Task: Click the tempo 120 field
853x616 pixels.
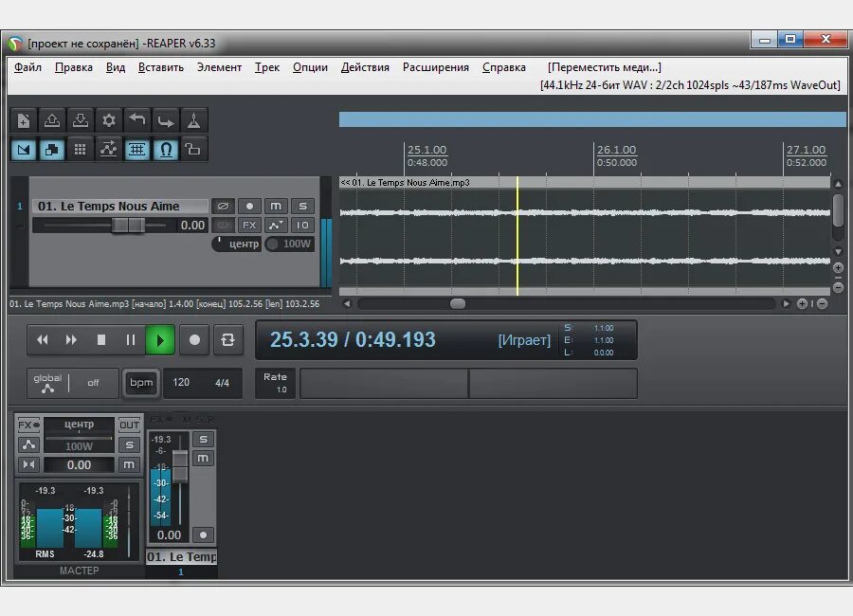Action: pyautogui.click(x=181, y=383)
